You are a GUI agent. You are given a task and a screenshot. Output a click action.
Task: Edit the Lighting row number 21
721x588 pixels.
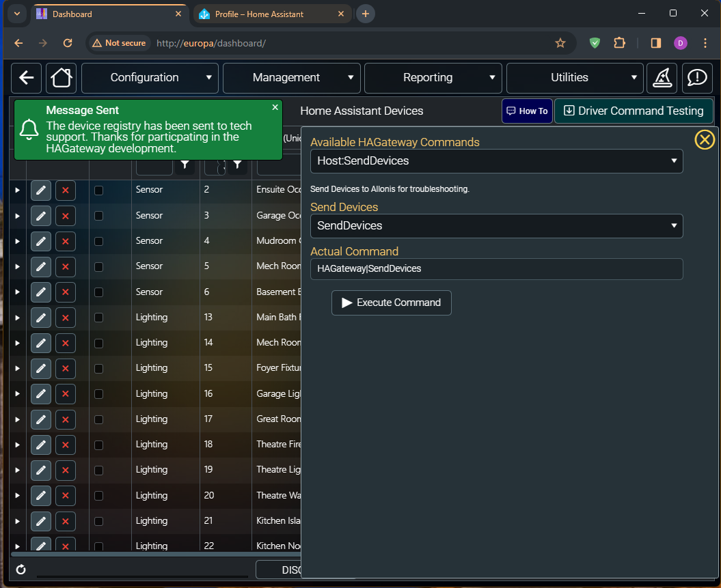[41, 521]
